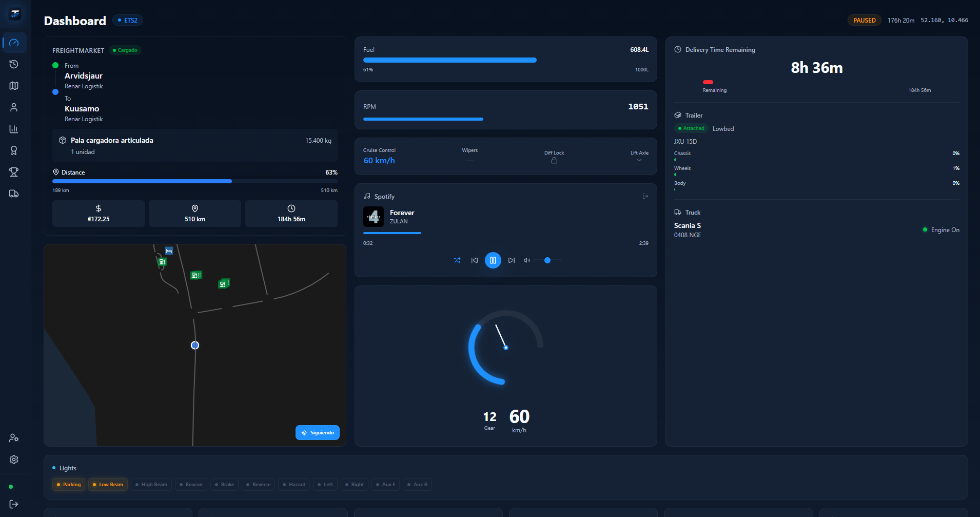Toggle the Left blinker indicator
The height and width of the screenshot is (517, 980).
(x=325, y=485)
